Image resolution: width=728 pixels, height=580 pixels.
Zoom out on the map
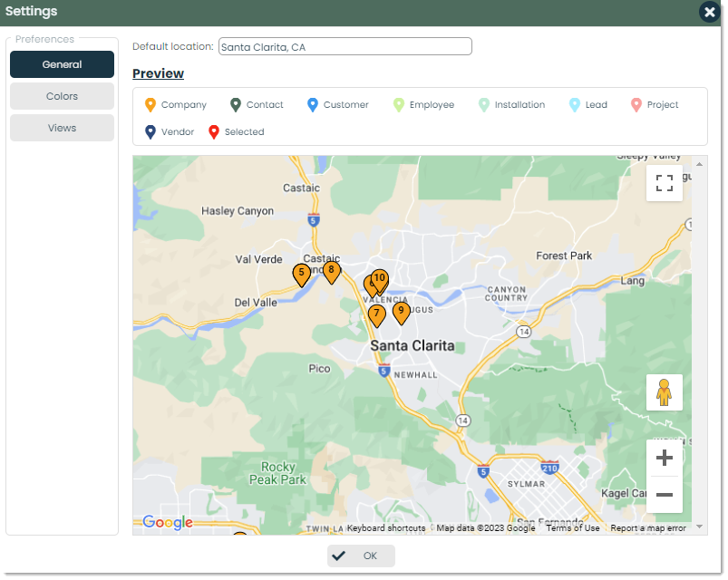coord(664,495)
